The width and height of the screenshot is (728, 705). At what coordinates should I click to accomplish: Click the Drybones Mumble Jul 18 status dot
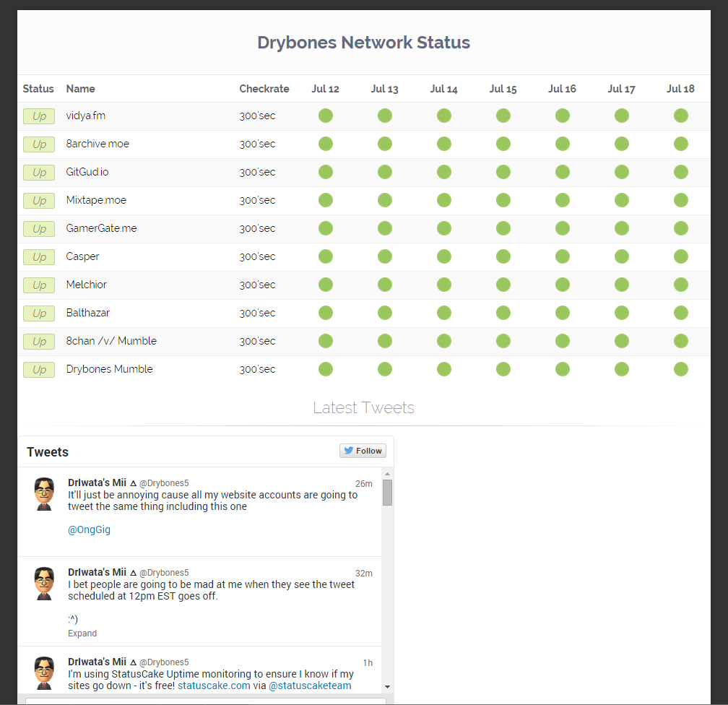tap(681, 369)
